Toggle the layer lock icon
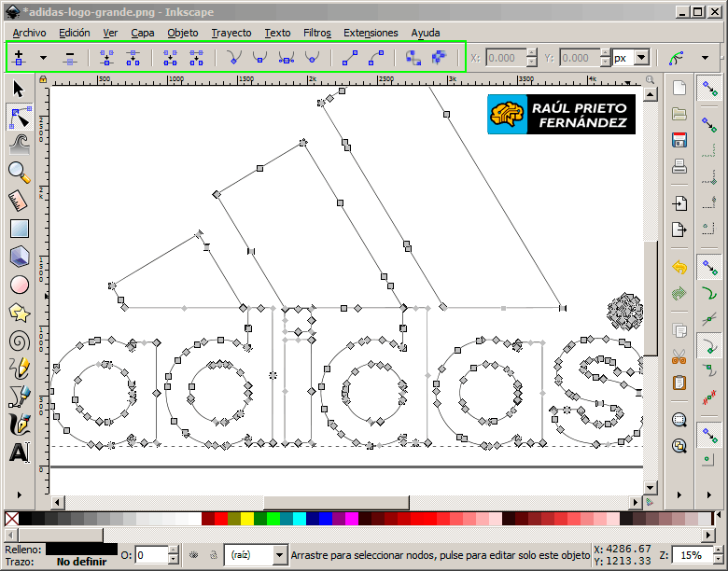Viewport: 728px width, 571px height. [x=213, y=555]
